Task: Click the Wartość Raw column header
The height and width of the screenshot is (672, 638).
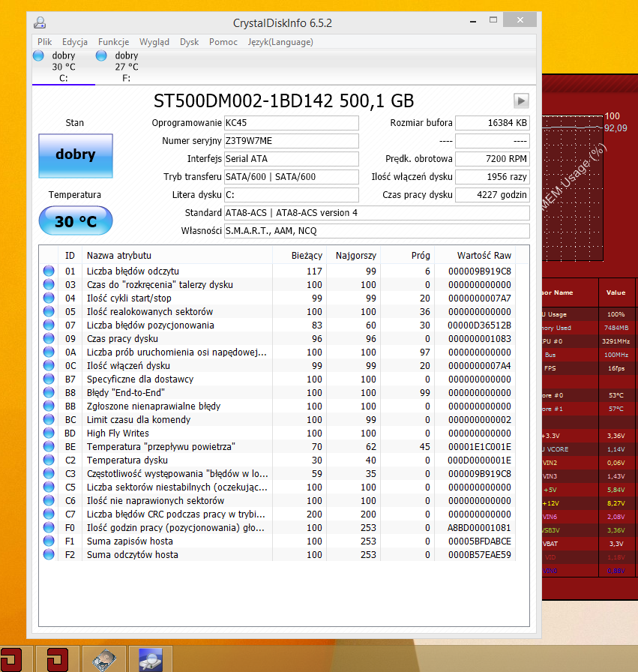Action: [475, 256]
